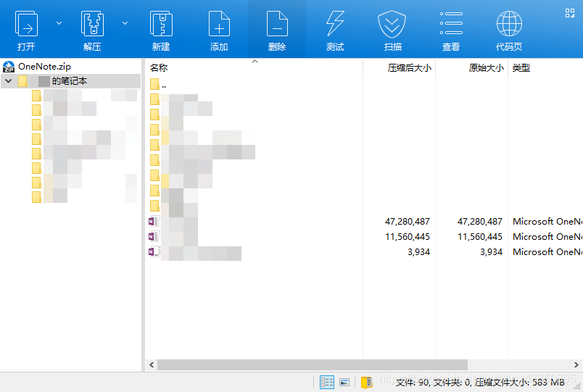This screenshot has height=392, width=583.
Task: Click the 代码页 (Code page) globe icon
Action: [x=509, y=23]
